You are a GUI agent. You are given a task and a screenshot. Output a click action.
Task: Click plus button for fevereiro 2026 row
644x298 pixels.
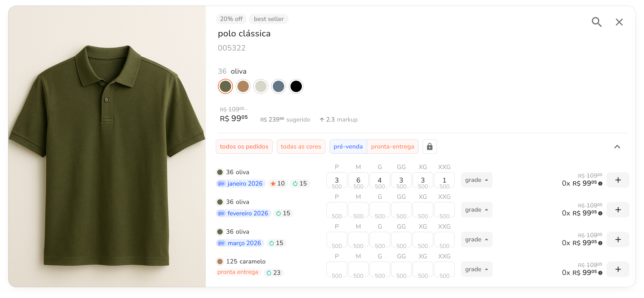coord(618,210)
